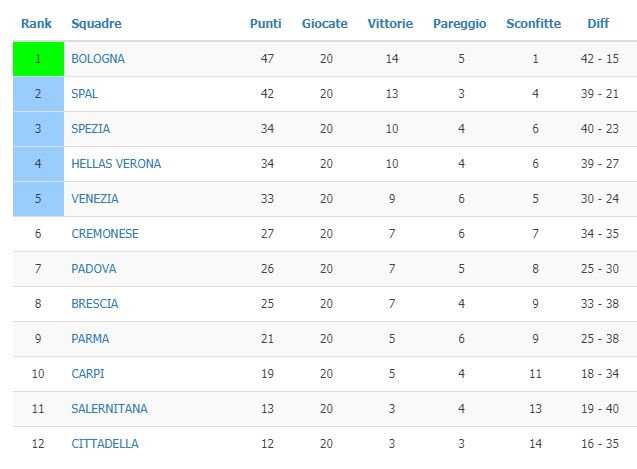Select the Venezia team link
This screenshot has width=637, height=469.
(95, 199)
